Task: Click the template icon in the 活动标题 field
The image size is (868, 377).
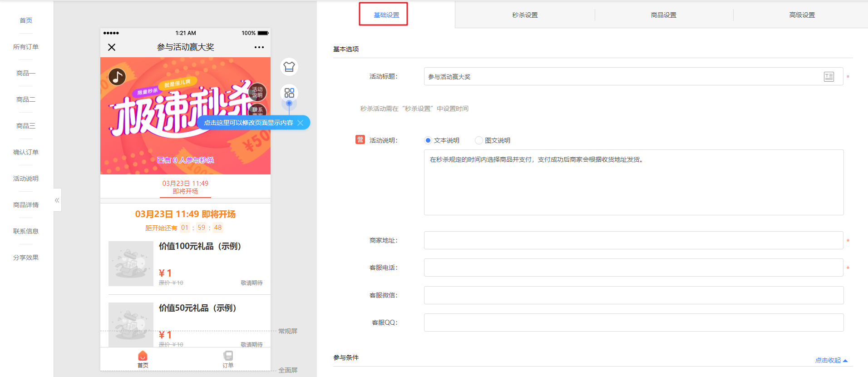Action: pyautogui.click(x=829, y=77)
